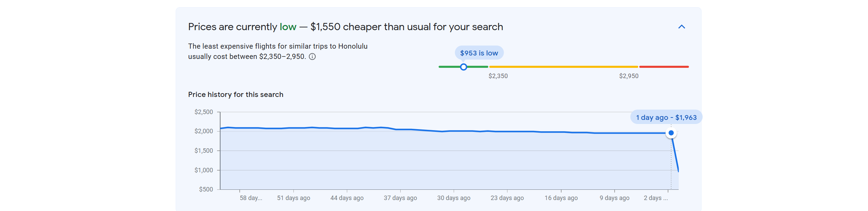Click the current price handle on range bar
Viewport: 868px width, 211px height.
[463, 67]
